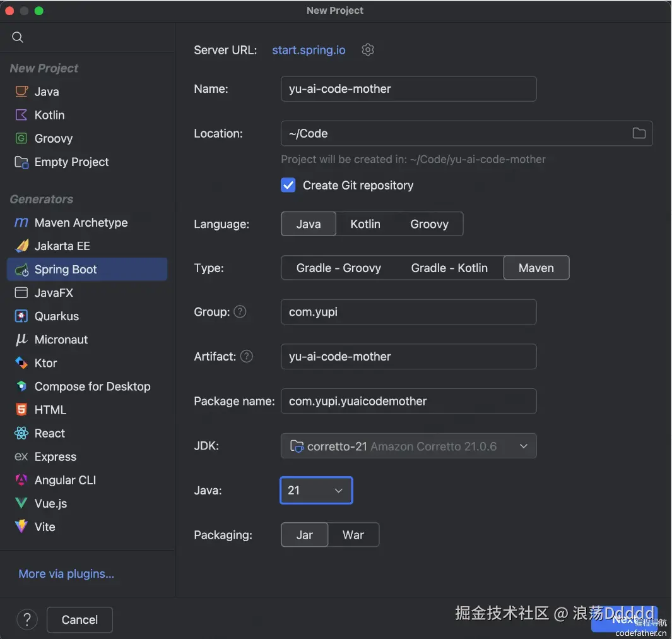Select the HTML generator text

point(50,410)
